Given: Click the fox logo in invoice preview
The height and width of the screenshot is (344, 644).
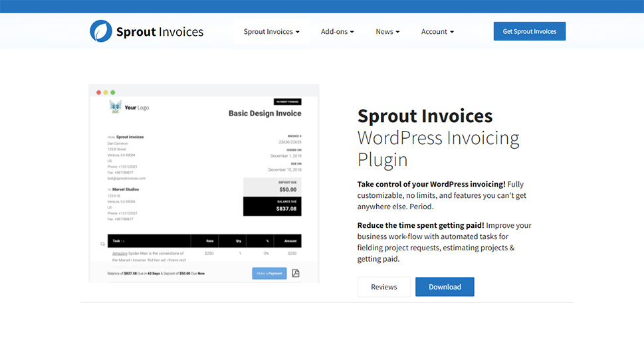Looking at the screenshot, I should click(116, 107).
